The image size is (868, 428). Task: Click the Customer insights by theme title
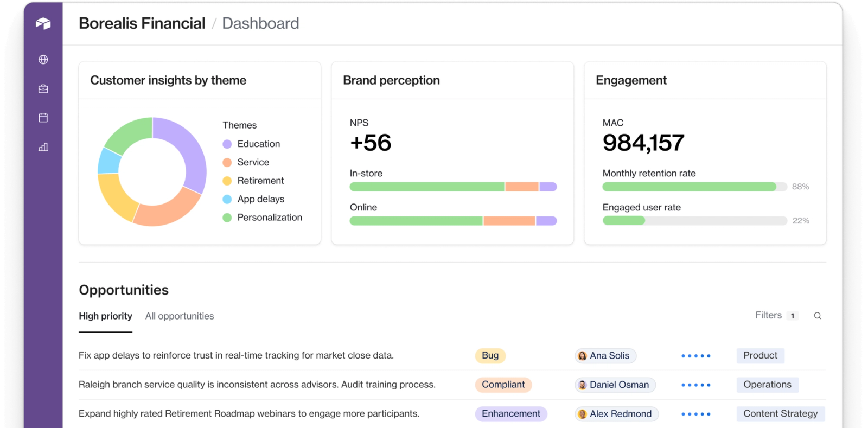point(168,80)
